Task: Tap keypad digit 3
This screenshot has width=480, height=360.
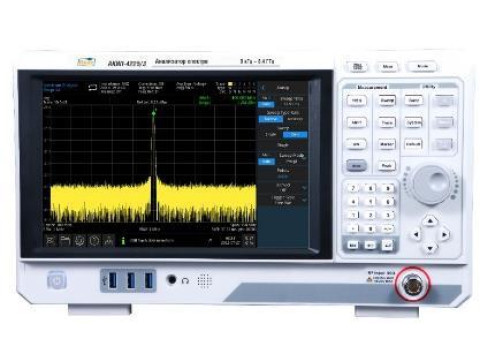Action: [388, 215]
